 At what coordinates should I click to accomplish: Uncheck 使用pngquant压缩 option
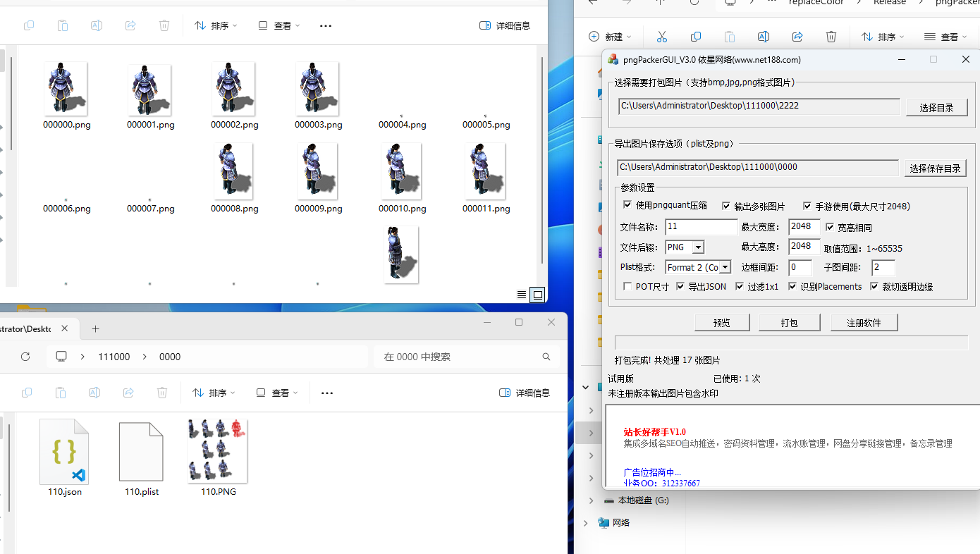[x=627, y=204]
